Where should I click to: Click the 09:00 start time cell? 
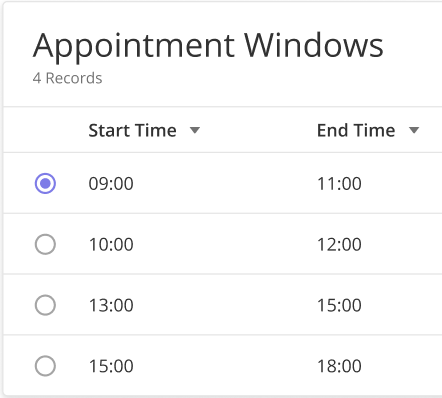coord(111,184)
